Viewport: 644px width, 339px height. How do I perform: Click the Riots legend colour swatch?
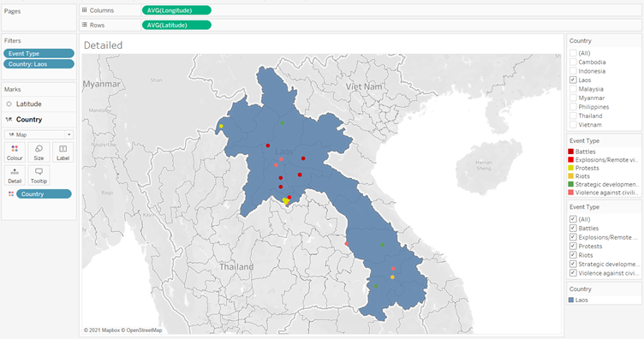point(571,176)
